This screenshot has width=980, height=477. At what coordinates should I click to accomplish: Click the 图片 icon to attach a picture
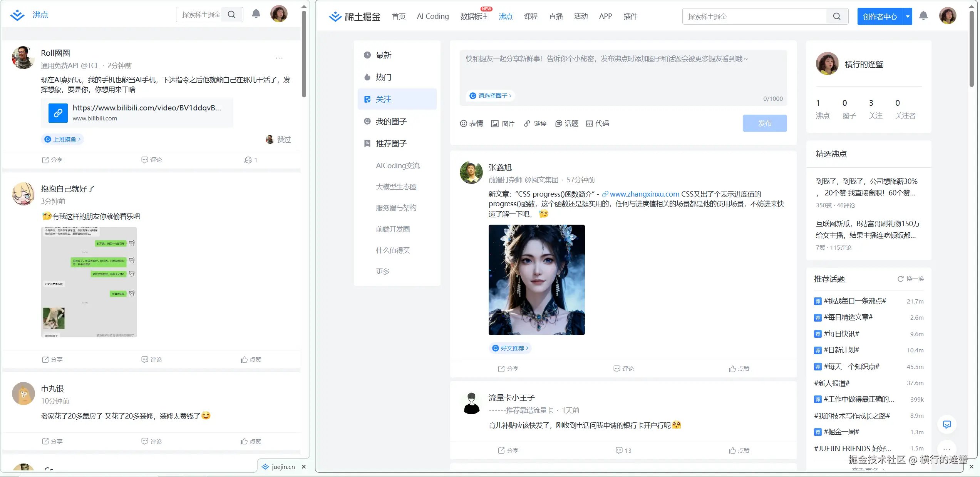pyautogui.click(x=495, y=123)
